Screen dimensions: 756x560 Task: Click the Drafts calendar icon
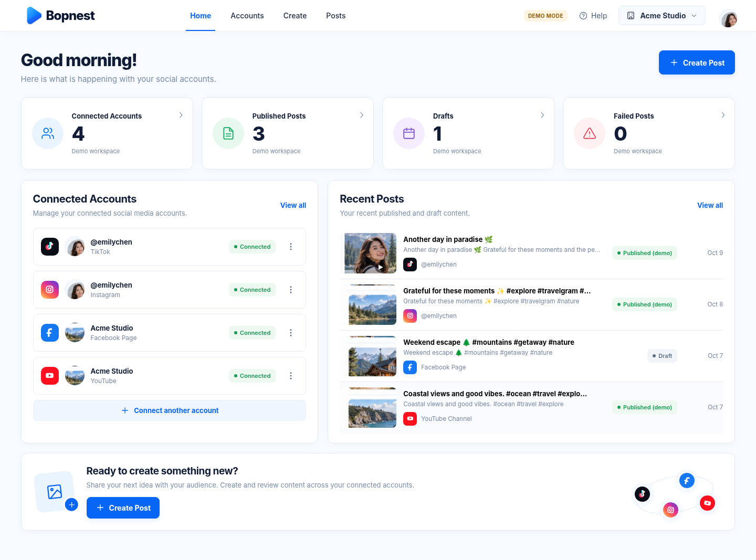click(409, 133)
